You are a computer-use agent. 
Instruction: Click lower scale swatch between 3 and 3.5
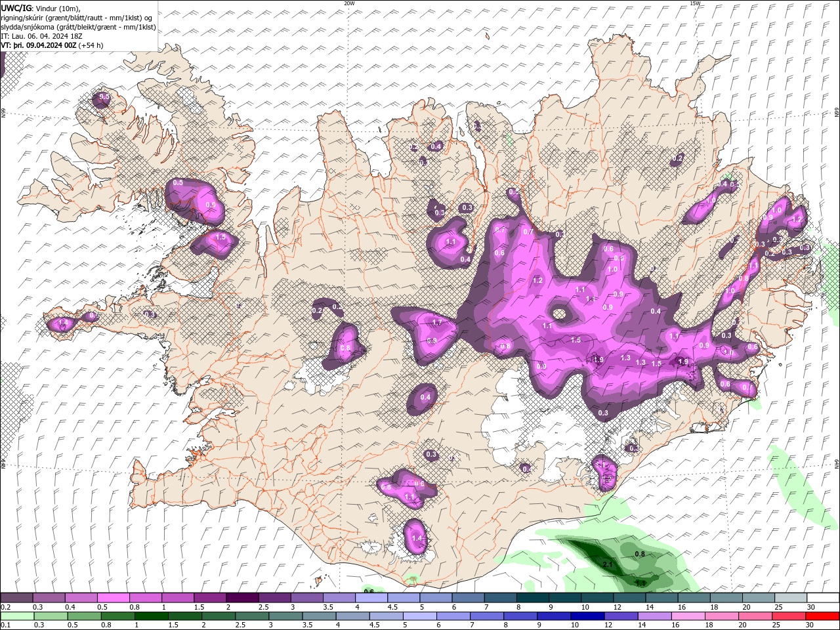(285, 616)
